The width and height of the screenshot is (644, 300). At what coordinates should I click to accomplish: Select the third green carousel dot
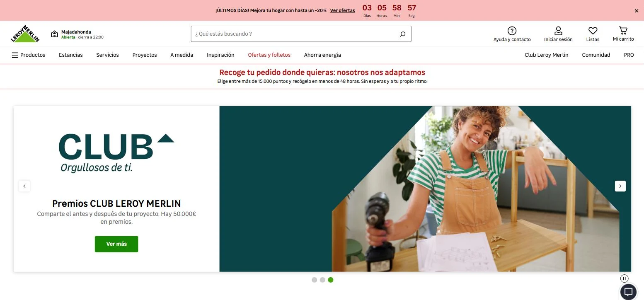[x=330, y=280]
